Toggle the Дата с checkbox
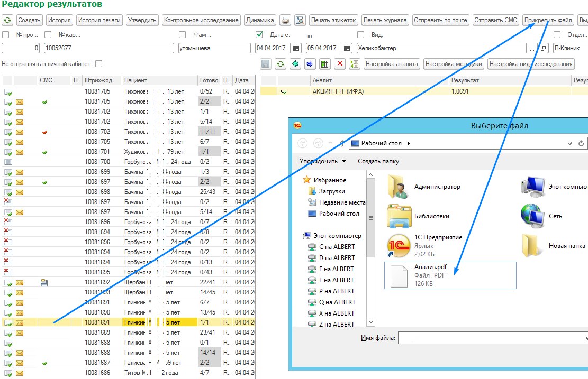Screen dimensions: 588x379 (x=259, y=34)
